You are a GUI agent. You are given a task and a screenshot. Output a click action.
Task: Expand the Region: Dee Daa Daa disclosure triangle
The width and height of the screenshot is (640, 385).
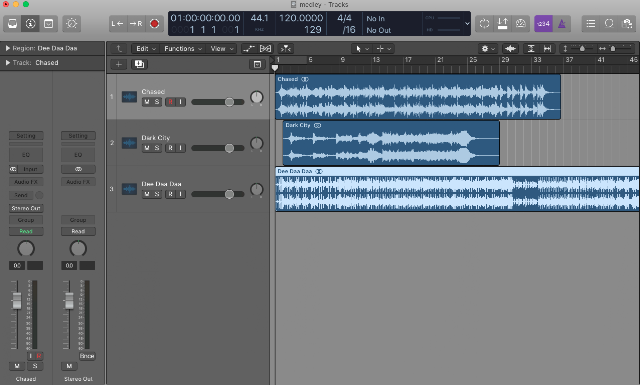7,48
